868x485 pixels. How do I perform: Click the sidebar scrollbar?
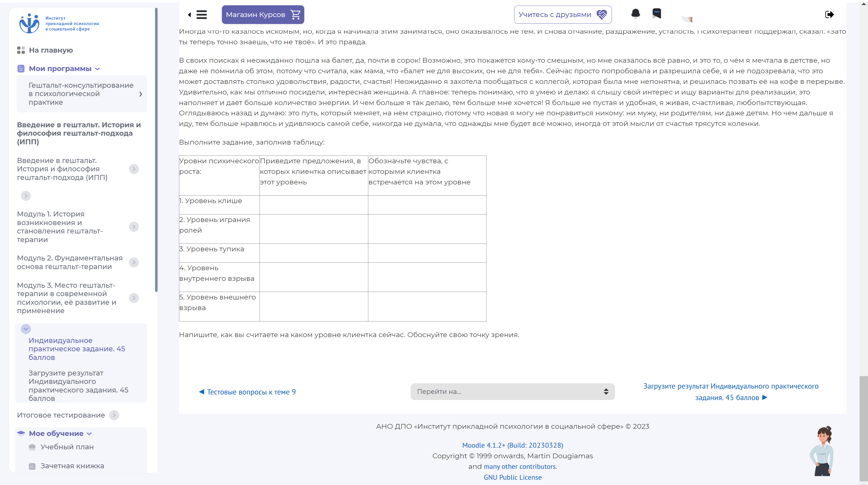156,150
